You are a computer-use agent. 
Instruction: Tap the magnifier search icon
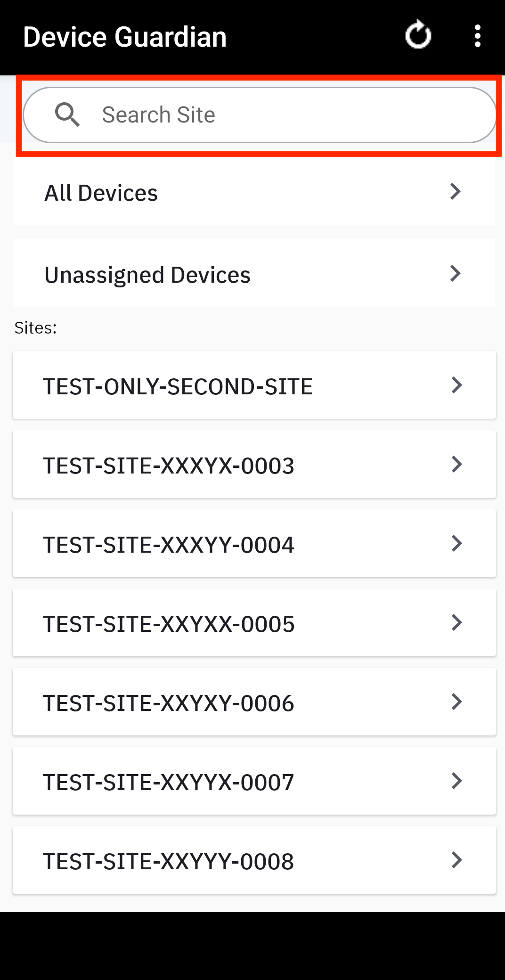tap(67, 115)
